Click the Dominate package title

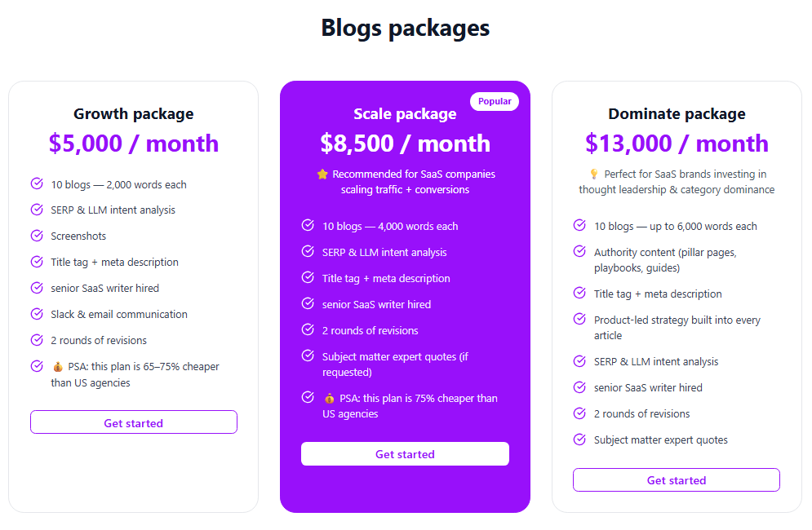[677, 114]
